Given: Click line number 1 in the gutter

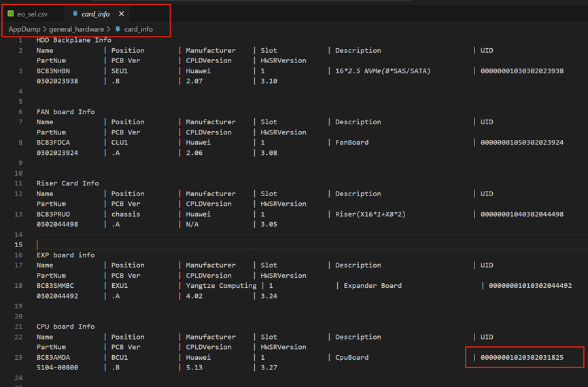Looking at the screenshot, I should pos(20,40).
